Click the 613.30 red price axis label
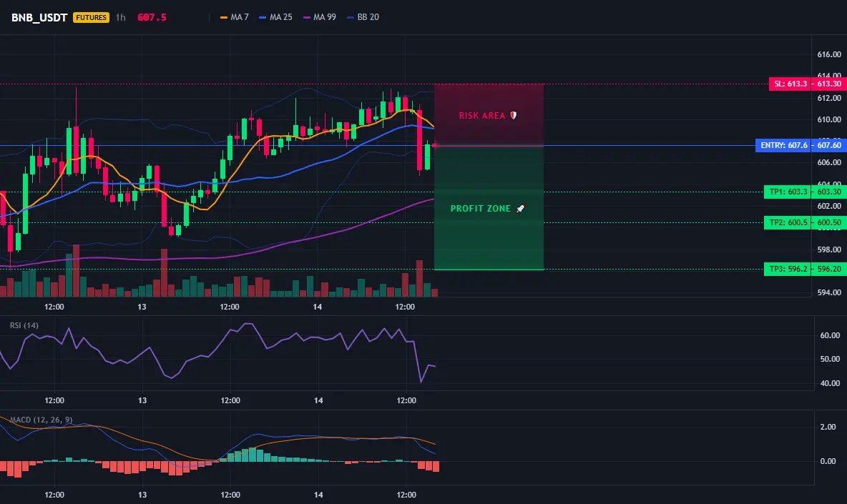 [829, 84]
